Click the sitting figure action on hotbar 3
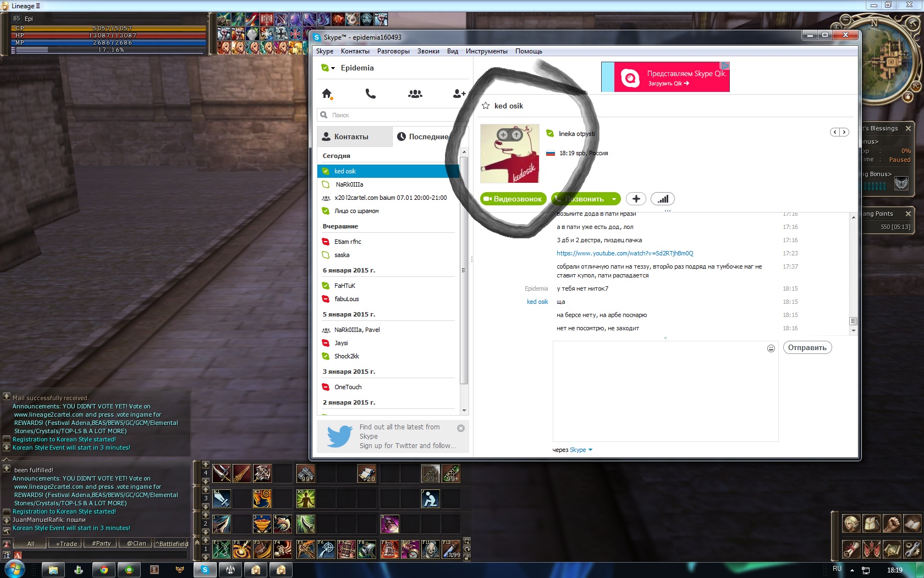 click(431, 499)
